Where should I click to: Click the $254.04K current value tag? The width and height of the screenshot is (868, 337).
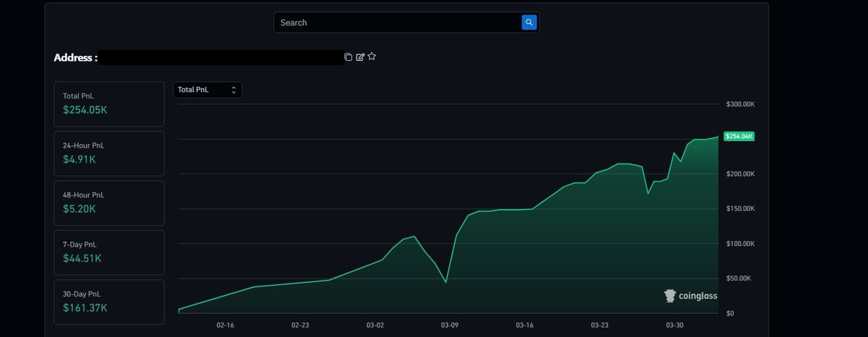739,136
